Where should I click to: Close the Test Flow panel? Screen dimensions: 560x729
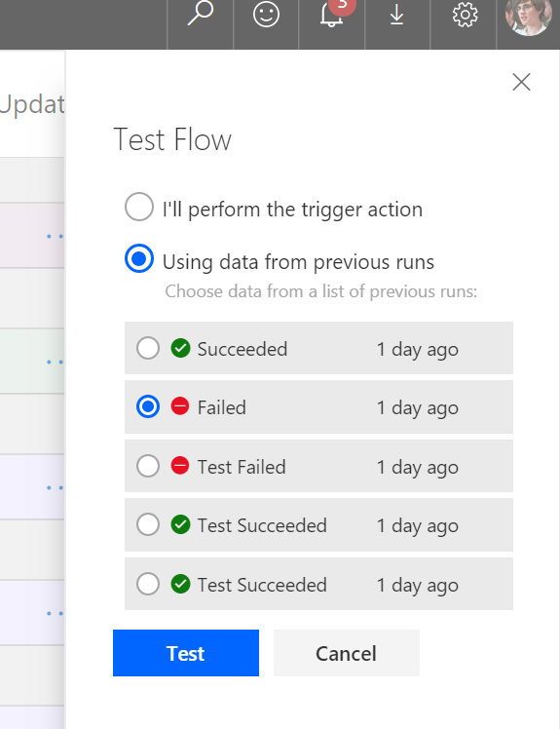click(521, 82)
